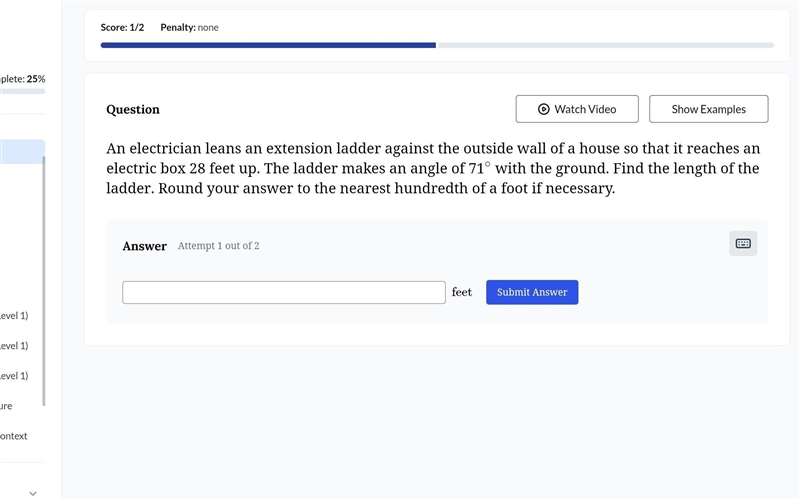Click the play circle icon in Watch Video

click(543, 109)
